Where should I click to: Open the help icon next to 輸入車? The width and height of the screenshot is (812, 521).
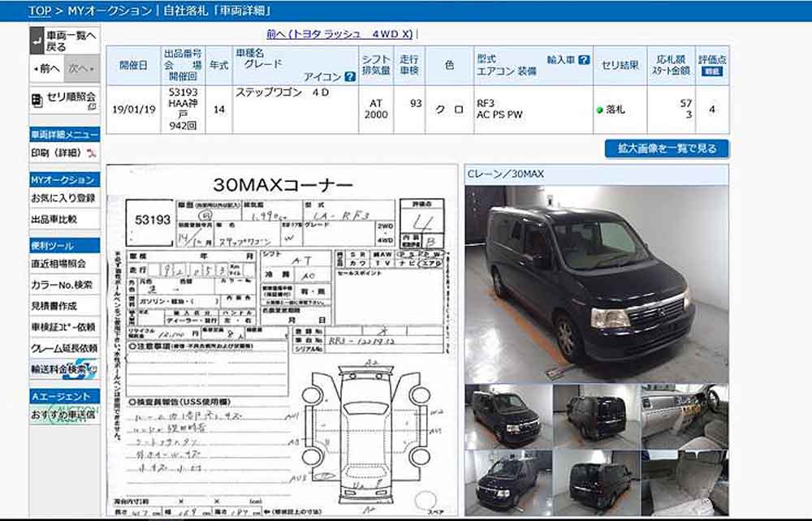click(x=584, y=60)
